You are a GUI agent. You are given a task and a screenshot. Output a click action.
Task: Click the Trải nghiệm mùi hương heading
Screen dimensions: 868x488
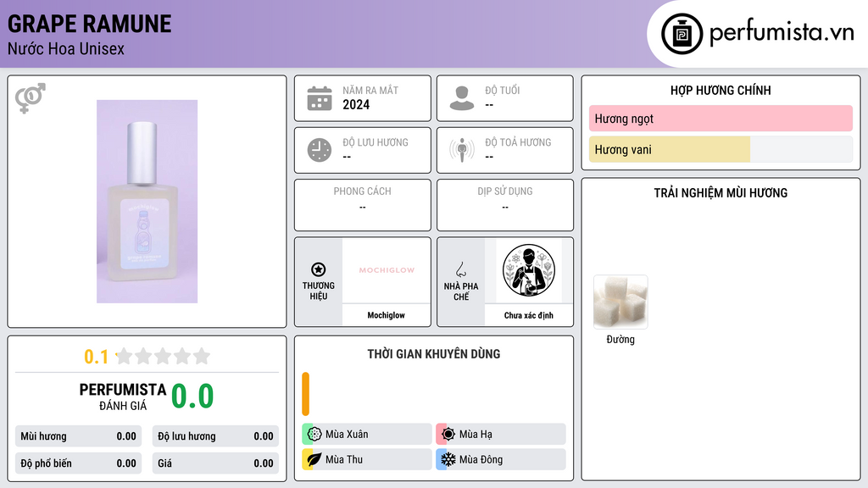coord(721,193)
